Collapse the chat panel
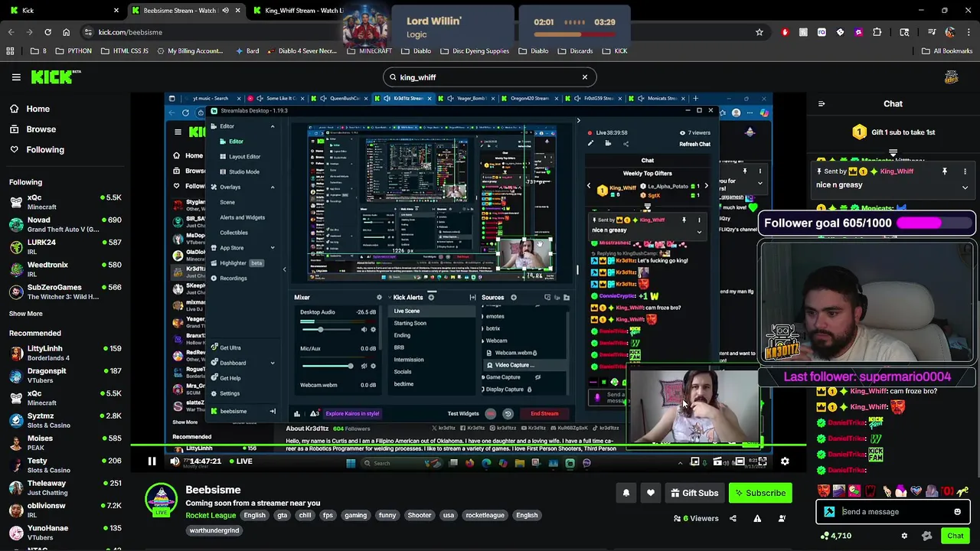This screenshot has width=980, height=551. 822,104
